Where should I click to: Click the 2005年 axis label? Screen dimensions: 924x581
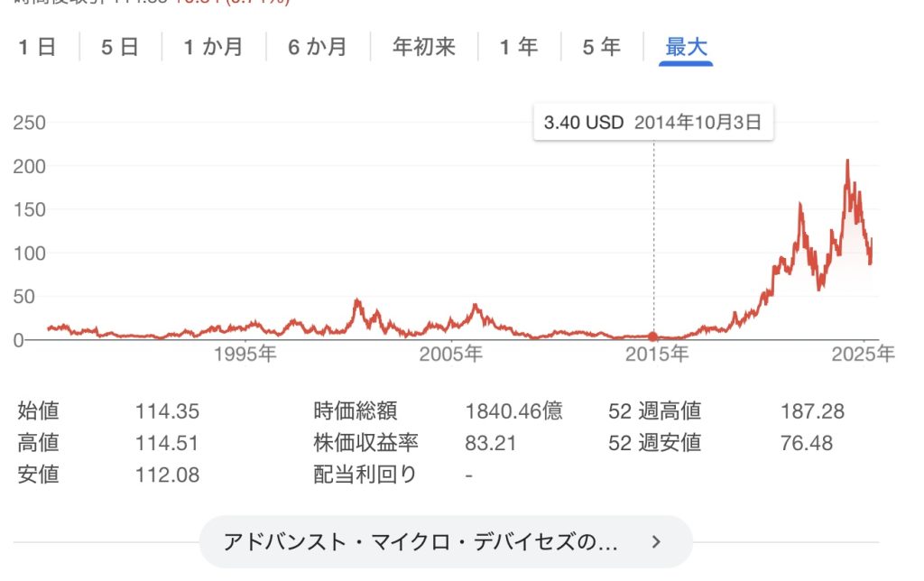click(x=451, y=355)
